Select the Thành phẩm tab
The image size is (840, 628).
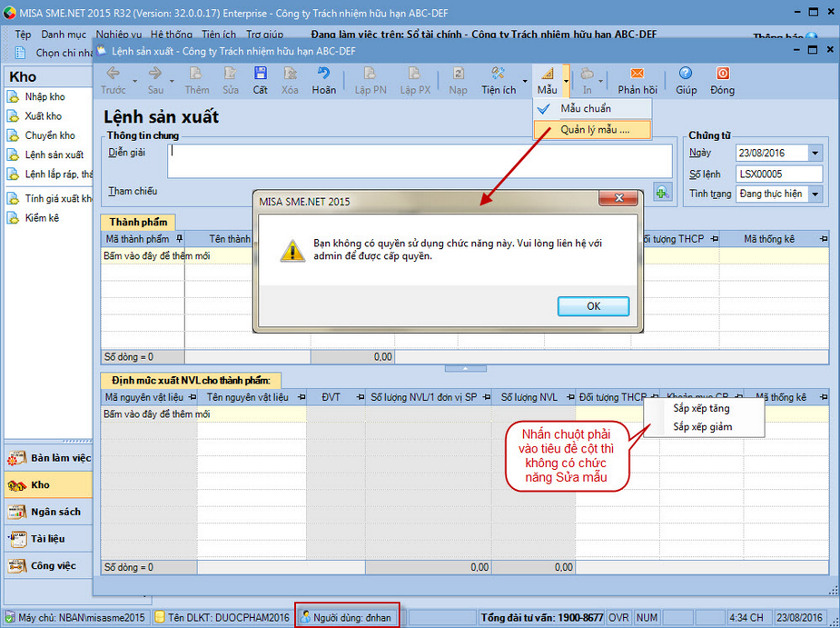click(138, 222)
